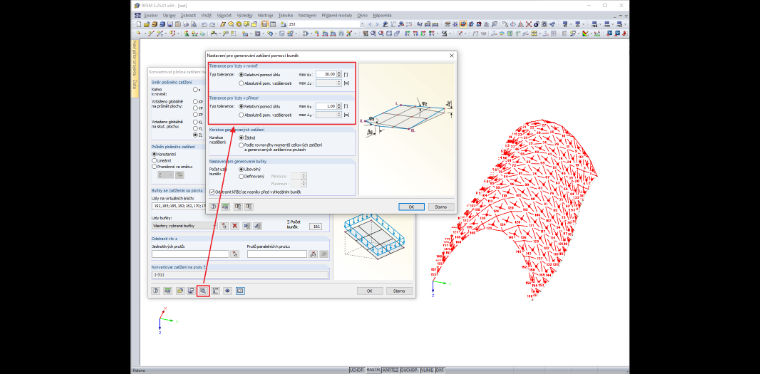This screenshot has width=760, height=374.
Task: Select 'Absolutně pom. vzdálenosti' for body v rovině
Action: (242, 83)
